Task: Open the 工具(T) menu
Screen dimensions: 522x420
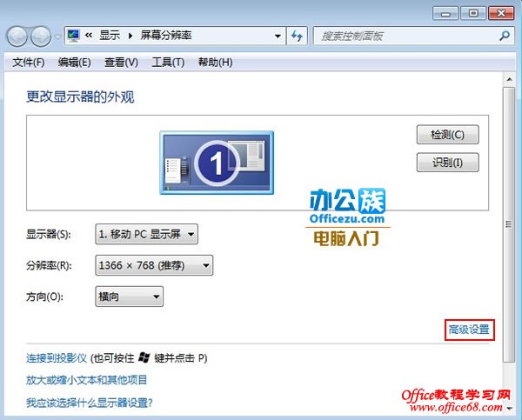Action: [168, 63]
